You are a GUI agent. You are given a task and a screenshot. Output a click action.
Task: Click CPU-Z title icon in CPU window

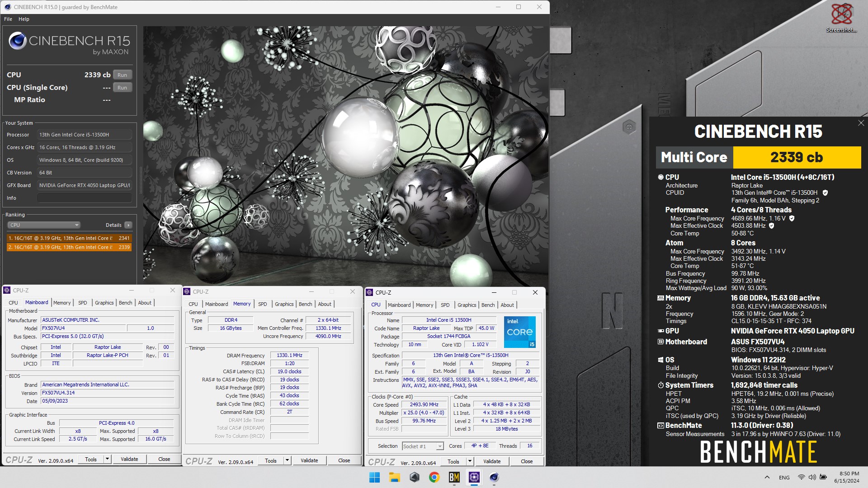click(369, 292)
